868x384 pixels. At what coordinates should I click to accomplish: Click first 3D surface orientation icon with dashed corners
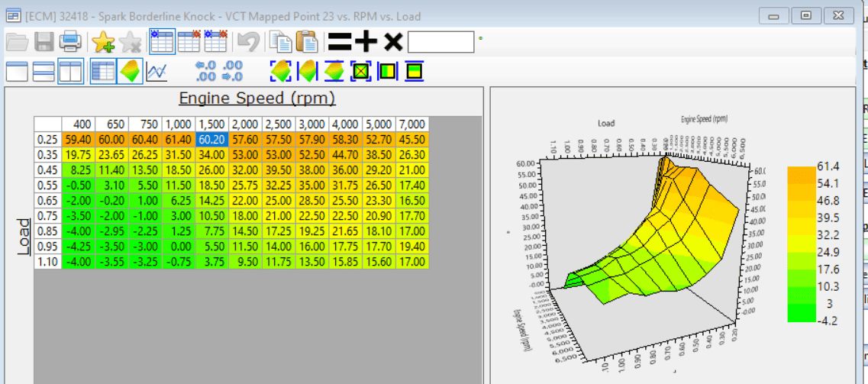point(281,71)
